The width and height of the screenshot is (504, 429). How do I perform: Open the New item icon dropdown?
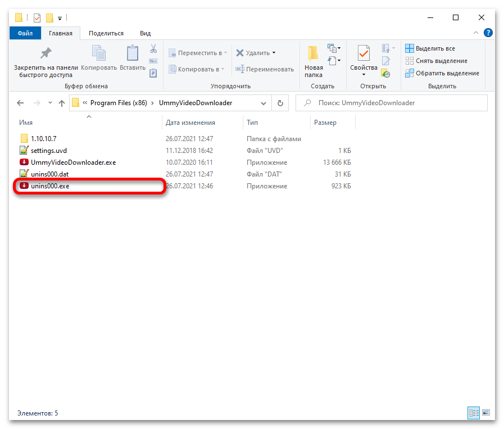pyautogui.click(x=334, y=48)
